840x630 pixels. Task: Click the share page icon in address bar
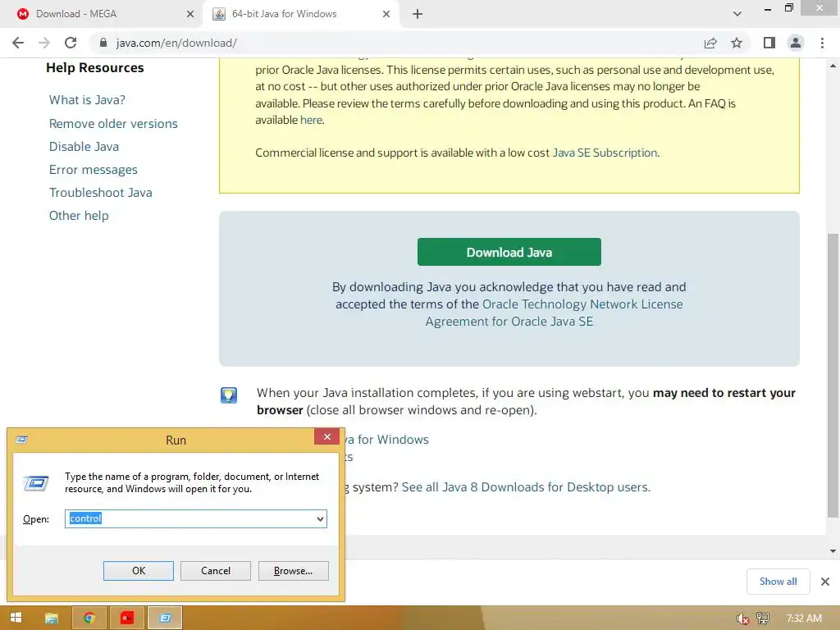[x=710, y=43]
